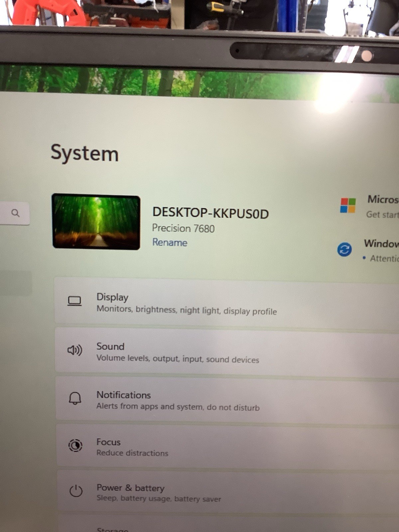
Task: Click the Windows Update status text
Action: click(x=384, y=258)
